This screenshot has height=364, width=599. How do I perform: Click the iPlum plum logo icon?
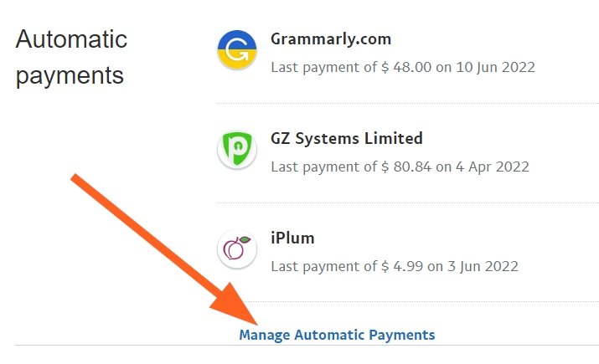click(237, 249)
